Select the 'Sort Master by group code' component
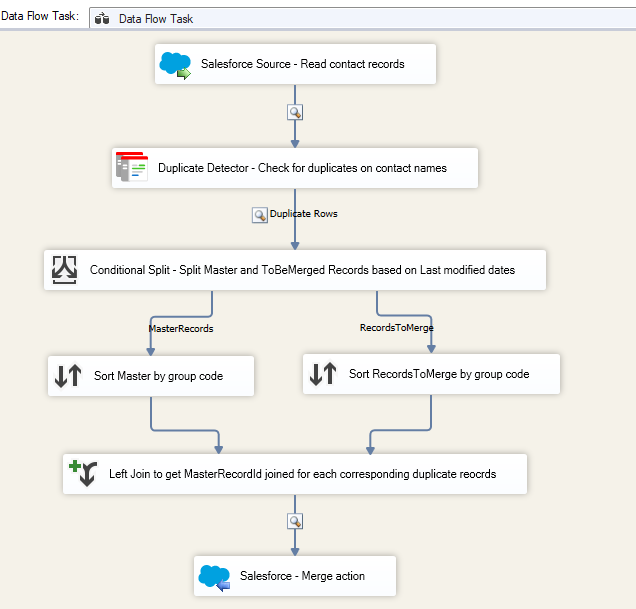Screen dimensions: 636x609 pos(158,376)
